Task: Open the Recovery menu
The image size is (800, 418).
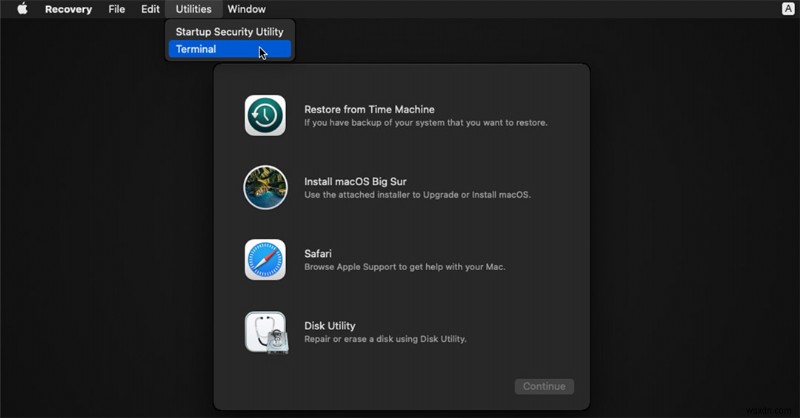Action: coord(68,9)
